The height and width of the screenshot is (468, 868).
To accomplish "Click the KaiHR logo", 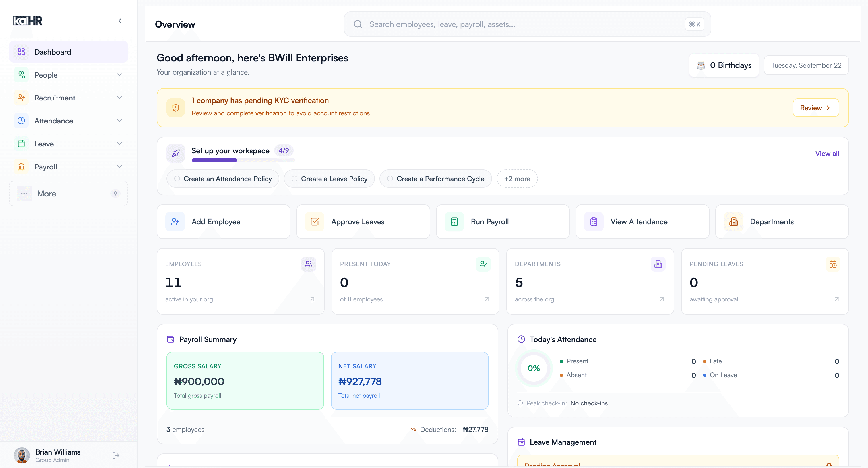I will click(28, 21).
